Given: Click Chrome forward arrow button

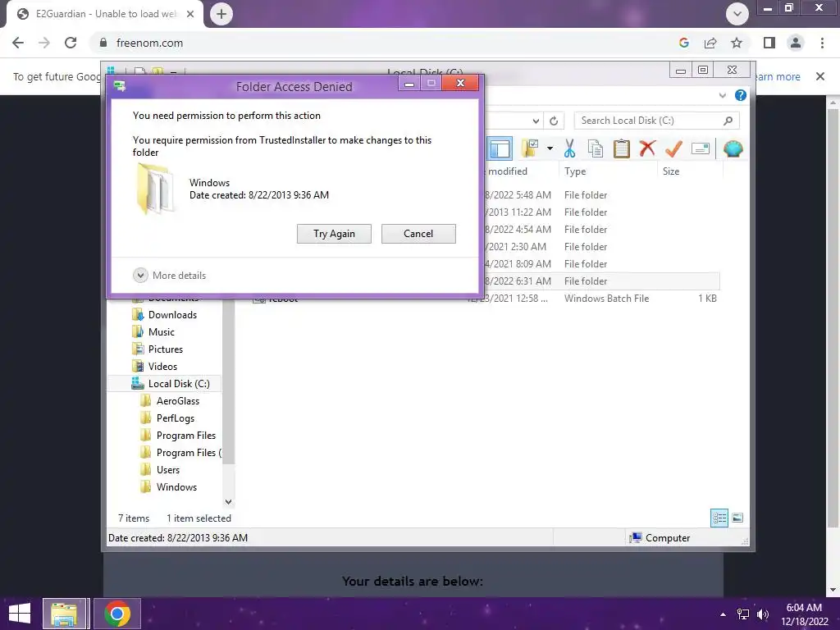Looking at the screenshot, I should pyautogui.click(x=44, y=43).
